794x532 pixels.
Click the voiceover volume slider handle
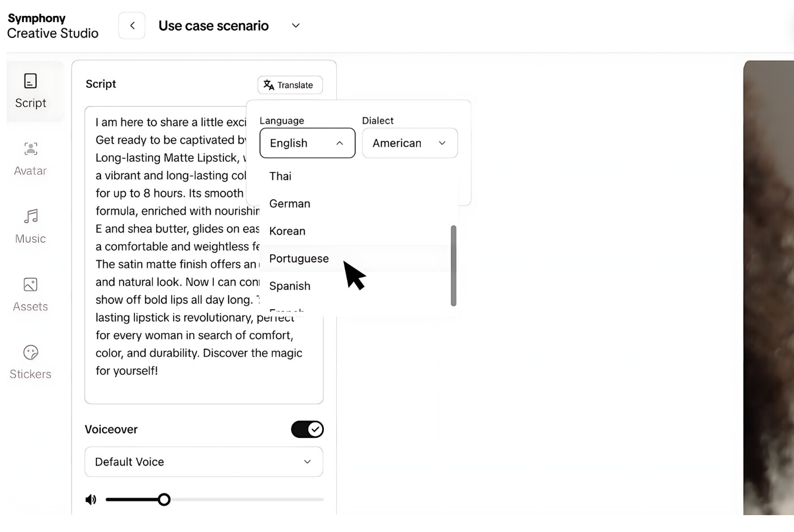pos(164,500)
